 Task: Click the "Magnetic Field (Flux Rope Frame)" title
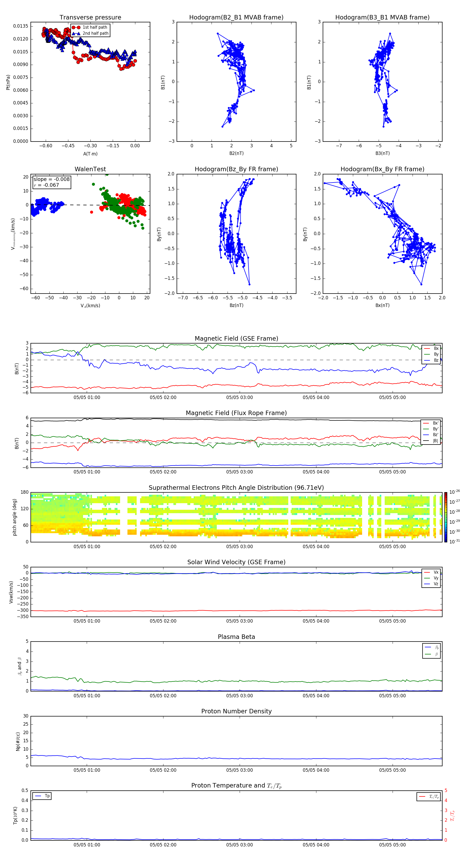point(236,413)
